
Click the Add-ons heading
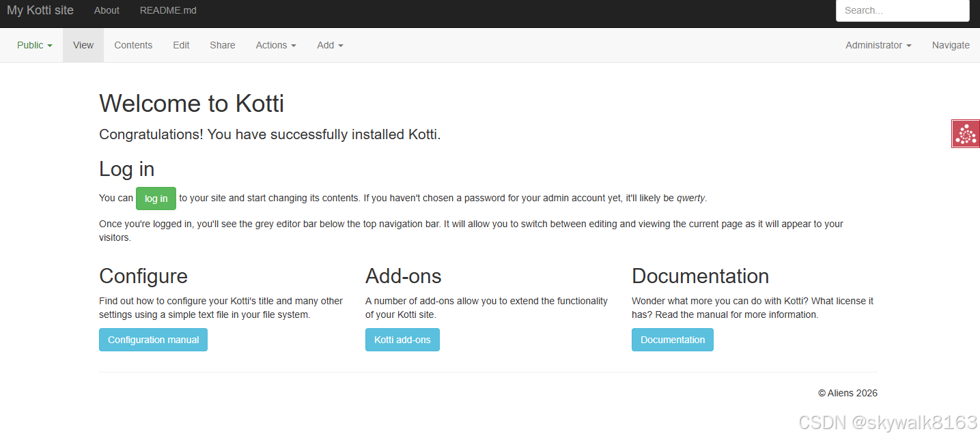[x=404, y=276]
